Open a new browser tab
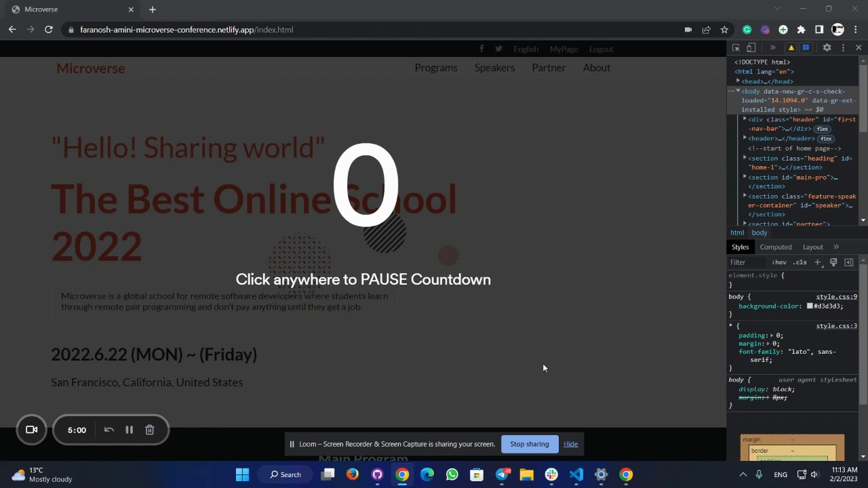 click(153, 9)
